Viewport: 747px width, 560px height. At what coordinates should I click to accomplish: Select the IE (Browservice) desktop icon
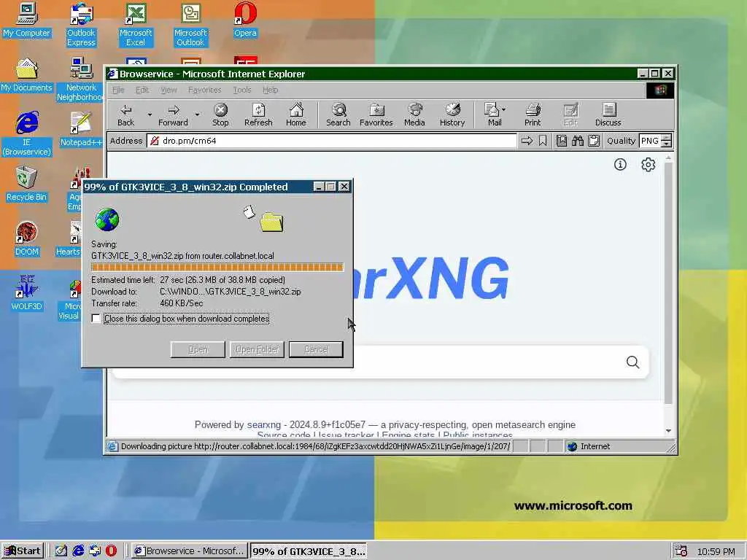27,134
